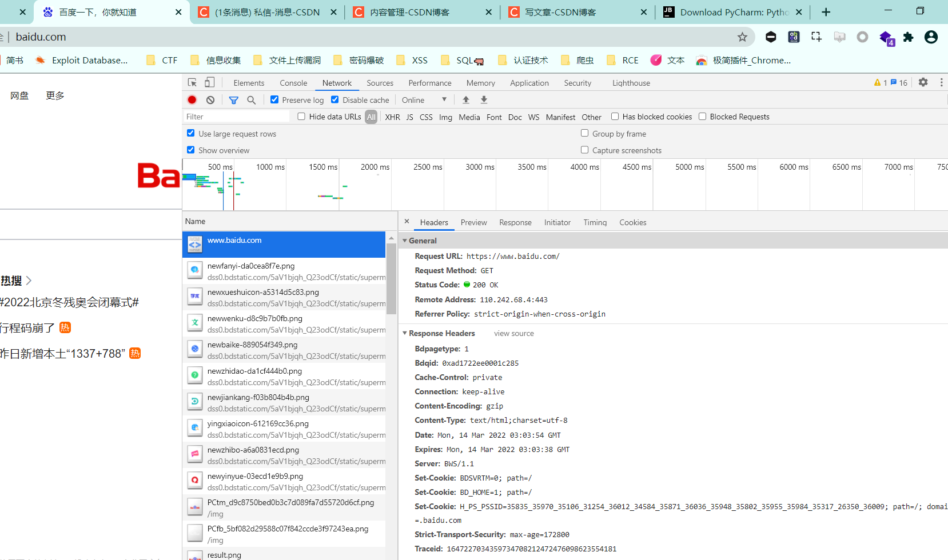Enable Blocked Requests checkbox
948x560 pixels.
[702, 116]
